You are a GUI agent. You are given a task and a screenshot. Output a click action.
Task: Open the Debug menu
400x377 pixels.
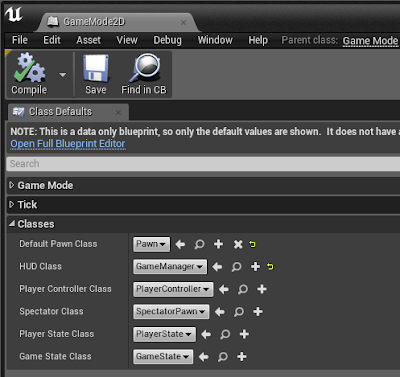point(167,40)
